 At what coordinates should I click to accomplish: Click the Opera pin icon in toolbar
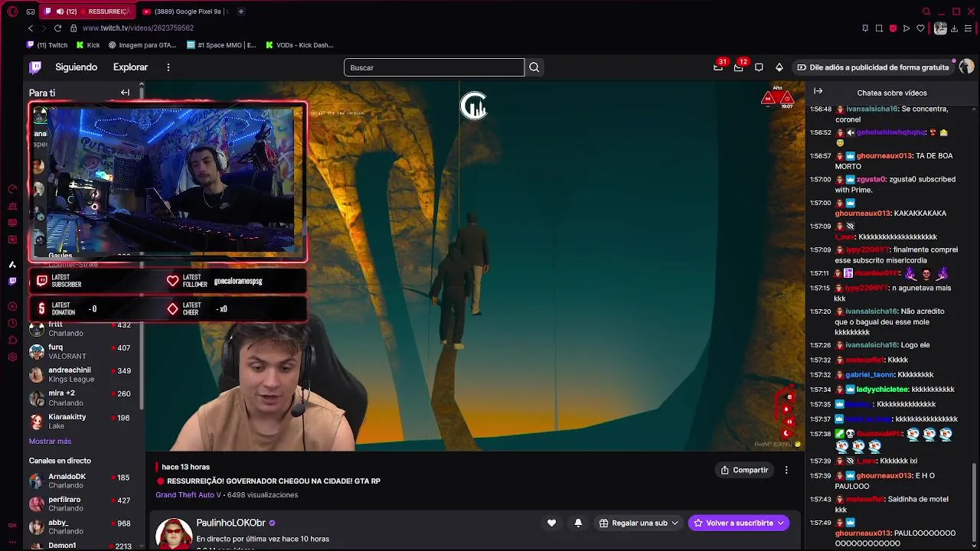(865, 28)
